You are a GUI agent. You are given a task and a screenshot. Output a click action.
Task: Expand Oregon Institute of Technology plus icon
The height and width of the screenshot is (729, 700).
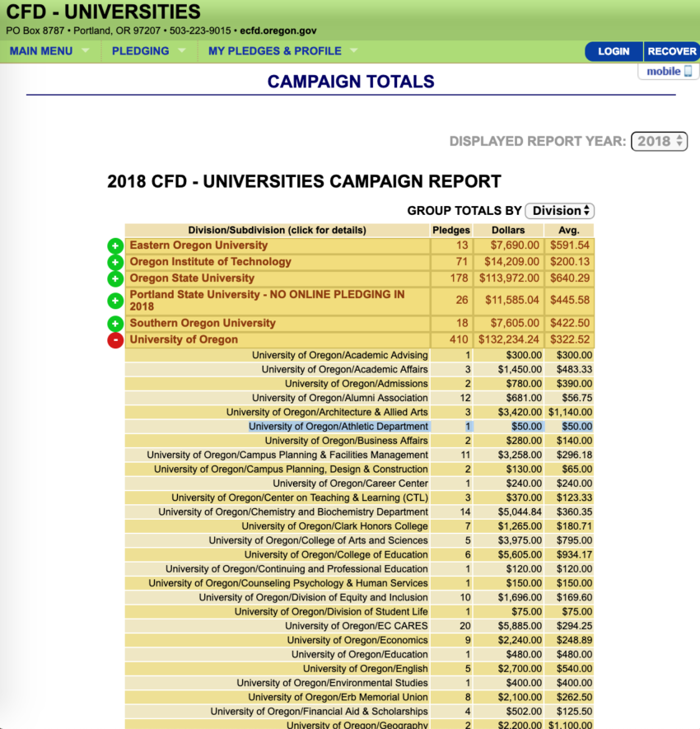115,262
